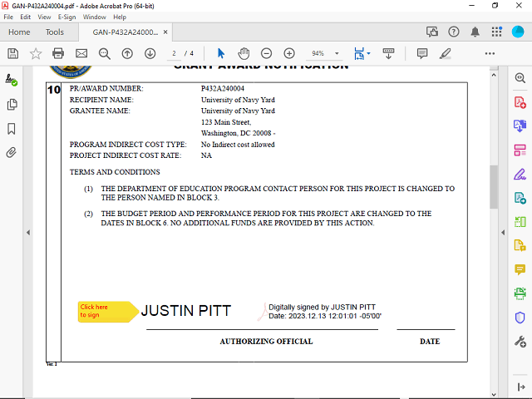This screenshot has width=532, height=399.
Task: Select the Hand pan tool
Action: pos(244,53)
